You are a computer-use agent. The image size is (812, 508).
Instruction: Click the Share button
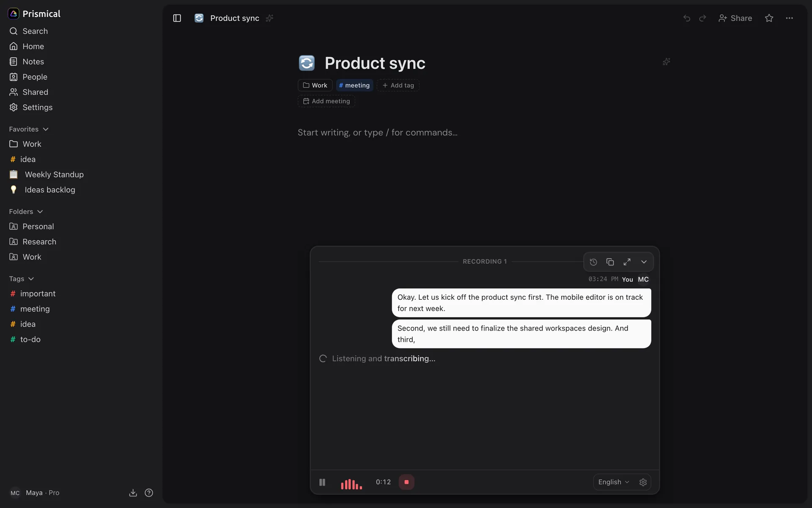coord(735,18)
